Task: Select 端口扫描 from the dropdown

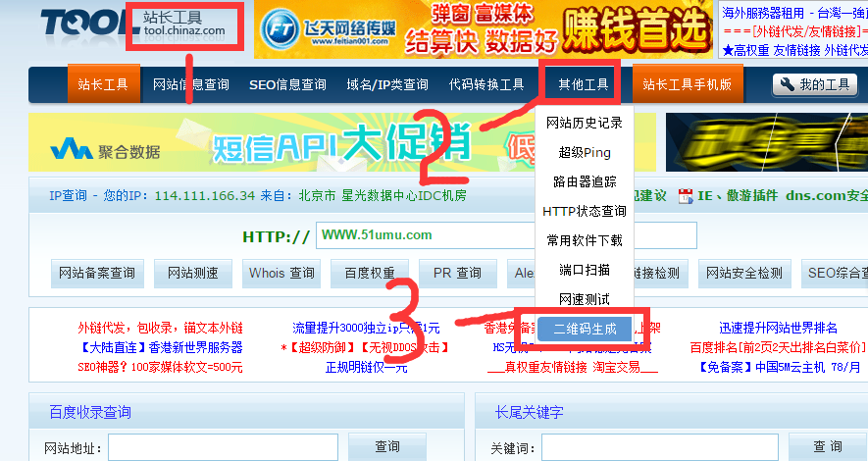Action: pyautogui.click(x=584, y=270)
